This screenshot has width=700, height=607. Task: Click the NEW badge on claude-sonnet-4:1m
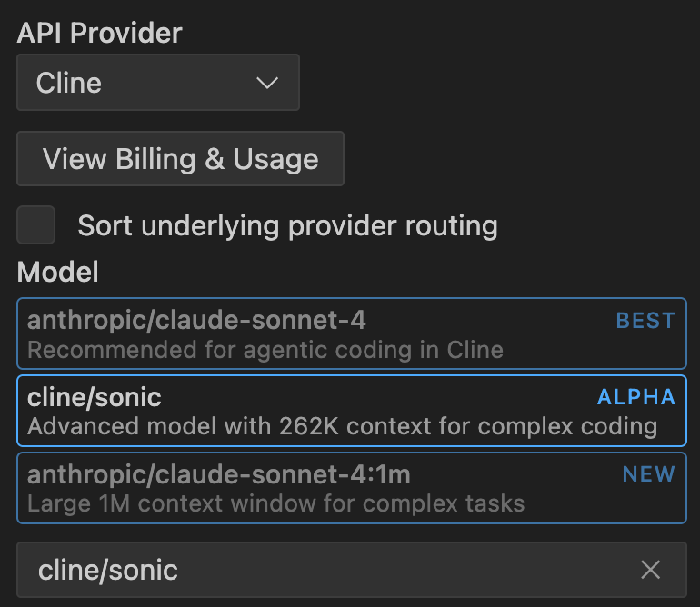point(648,474)
